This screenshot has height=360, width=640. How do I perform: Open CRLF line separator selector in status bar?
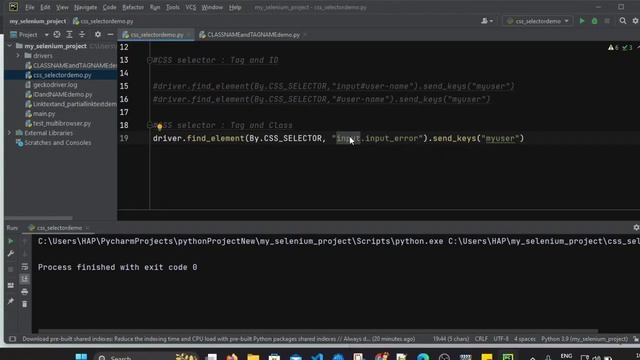tap(481, 339)
